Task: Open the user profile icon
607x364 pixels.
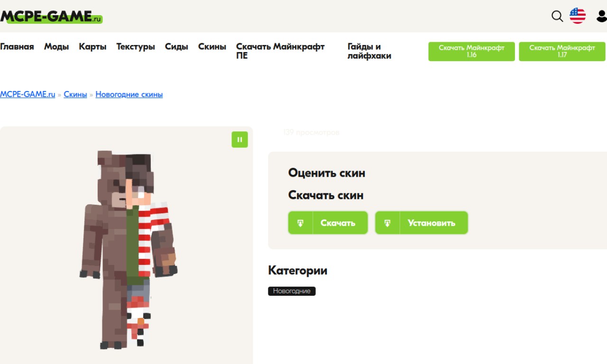Action: coord(602,16)
